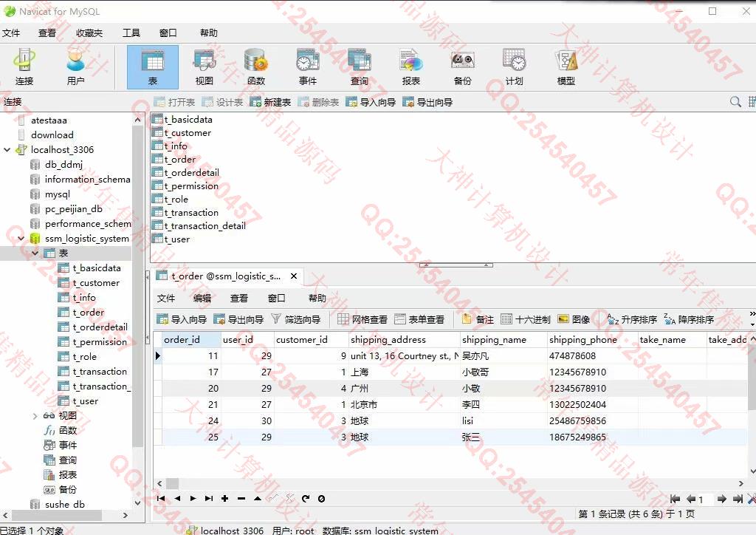Open the 收藏夹 main menu
Image resolution: width=756 pixels, height=535 pixels.
89,33
